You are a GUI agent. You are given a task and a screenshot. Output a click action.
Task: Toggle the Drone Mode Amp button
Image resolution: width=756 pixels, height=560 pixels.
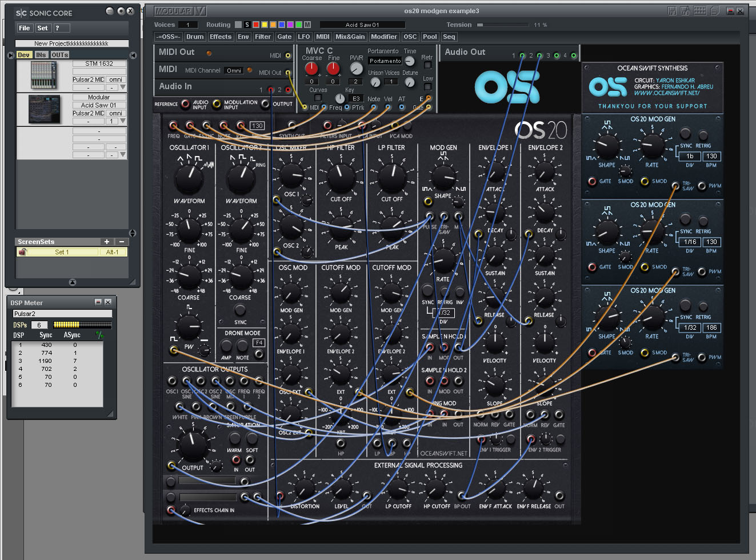click(226, 345)
